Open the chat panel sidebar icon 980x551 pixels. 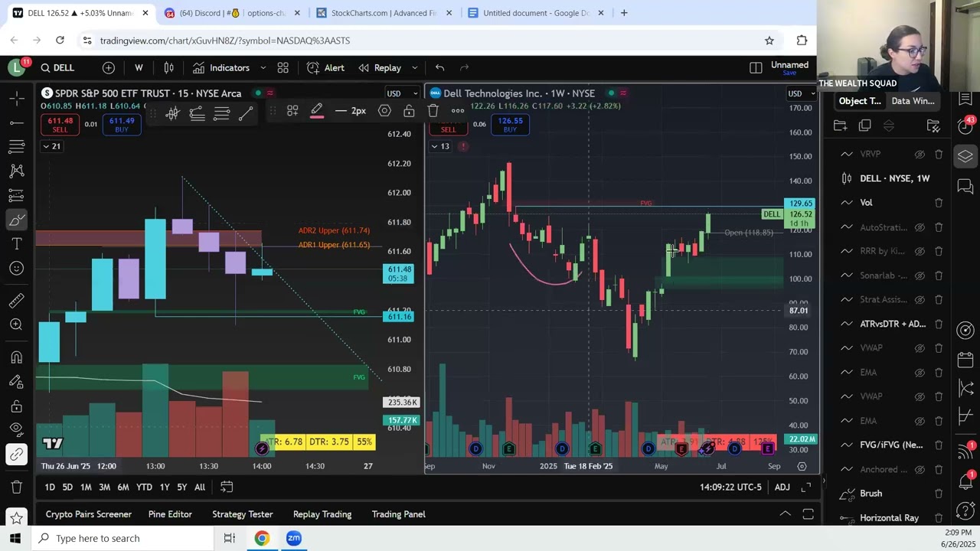[x=965, y=186]
